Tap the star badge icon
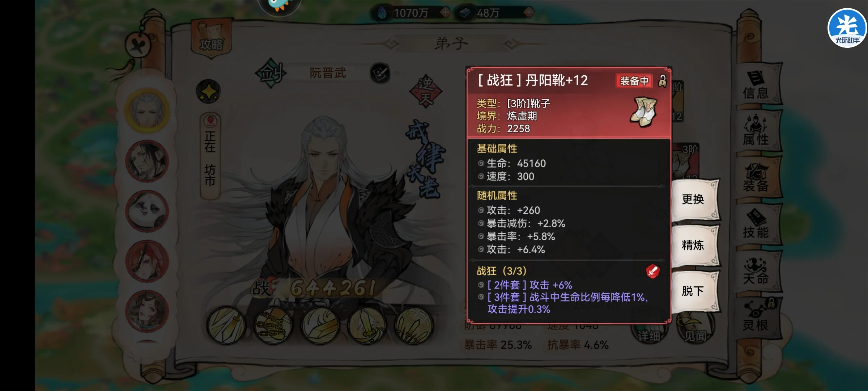 tap(208, 91)
